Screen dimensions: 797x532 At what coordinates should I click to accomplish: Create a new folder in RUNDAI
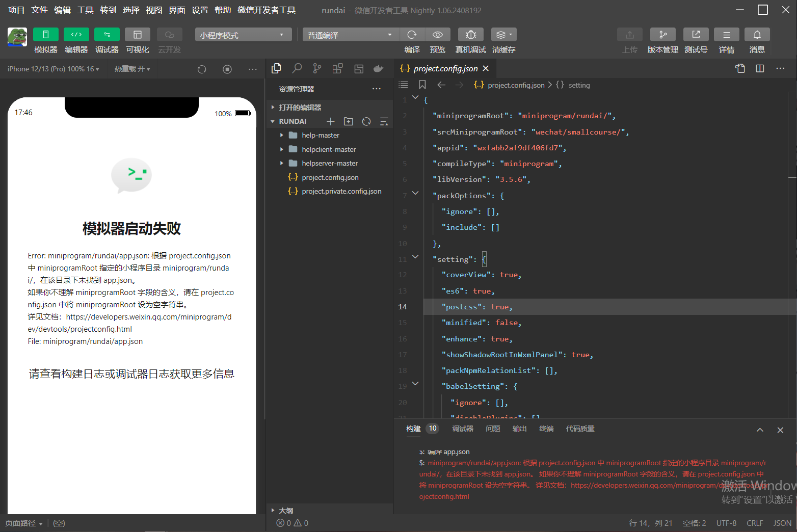click(349, 121)
